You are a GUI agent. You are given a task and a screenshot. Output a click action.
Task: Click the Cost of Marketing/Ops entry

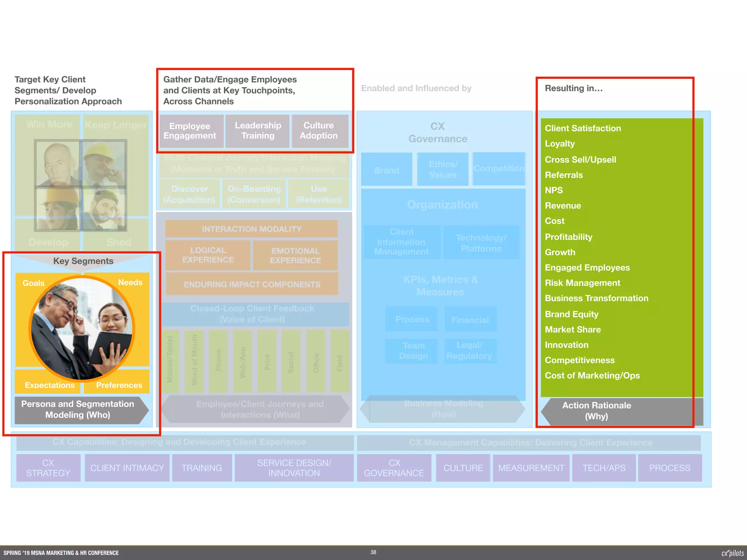[x=592, y=376]
